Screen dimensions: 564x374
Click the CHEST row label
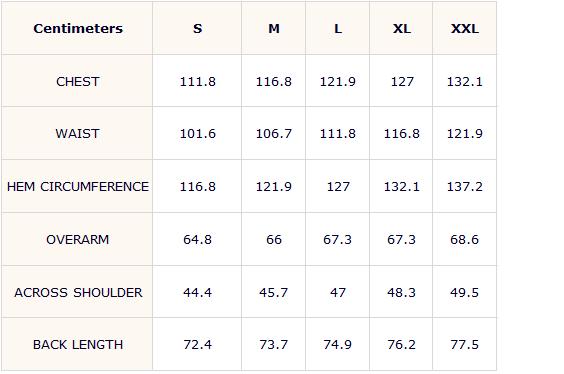(78, 82)
